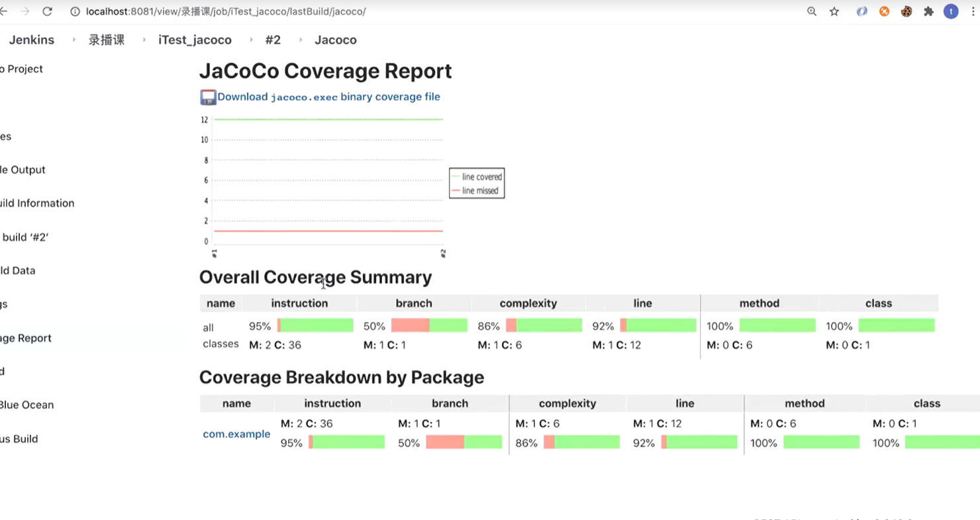The image size is (980, 520).
Task: Download the jacoco.exec binary coverage file
Action: click(x=328, y=97)
